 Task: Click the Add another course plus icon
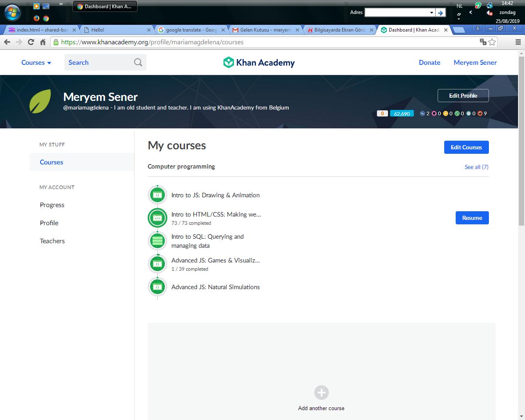[321, 393]
